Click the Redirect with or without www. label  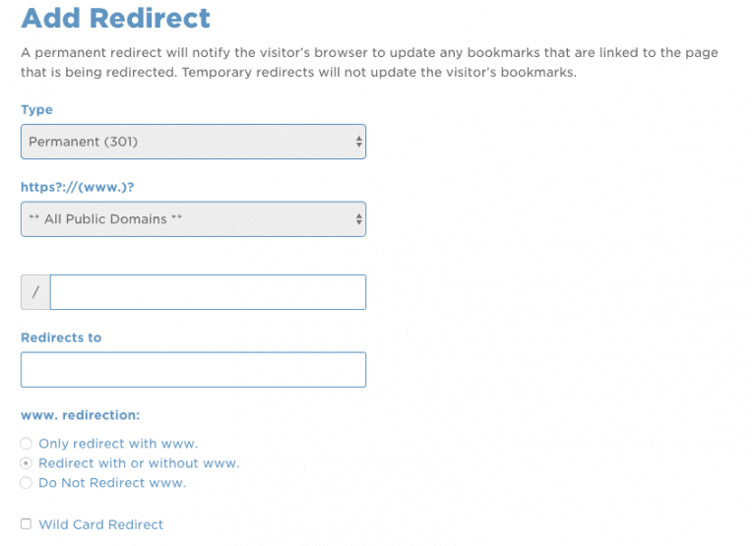coord(139,463)
